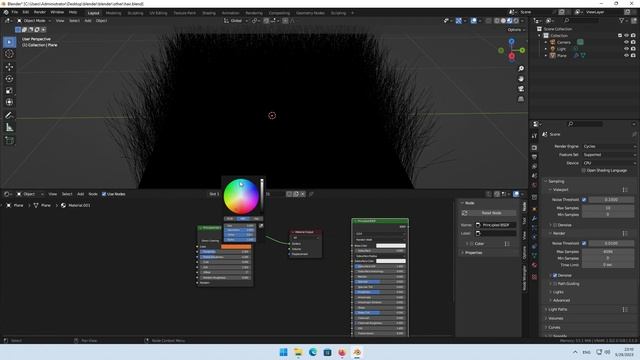Open the Edit menu
The image size is (640, 360).
pos(26,12)
